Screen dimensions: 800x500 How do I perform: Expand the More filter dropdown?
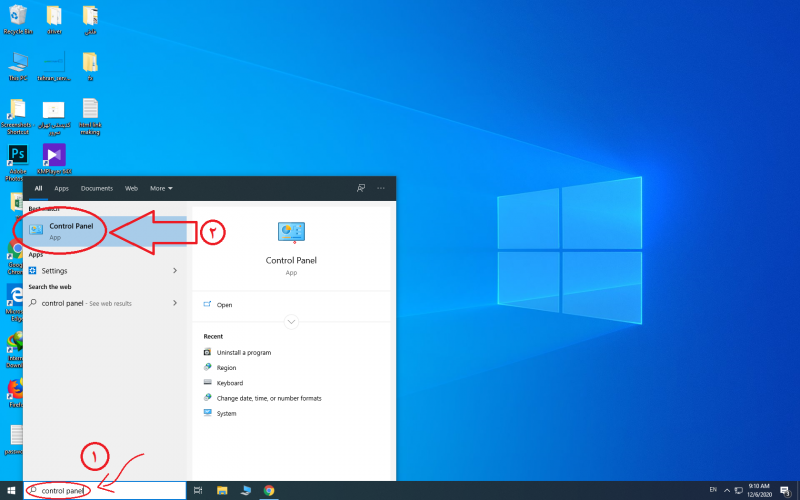point(161,188)
